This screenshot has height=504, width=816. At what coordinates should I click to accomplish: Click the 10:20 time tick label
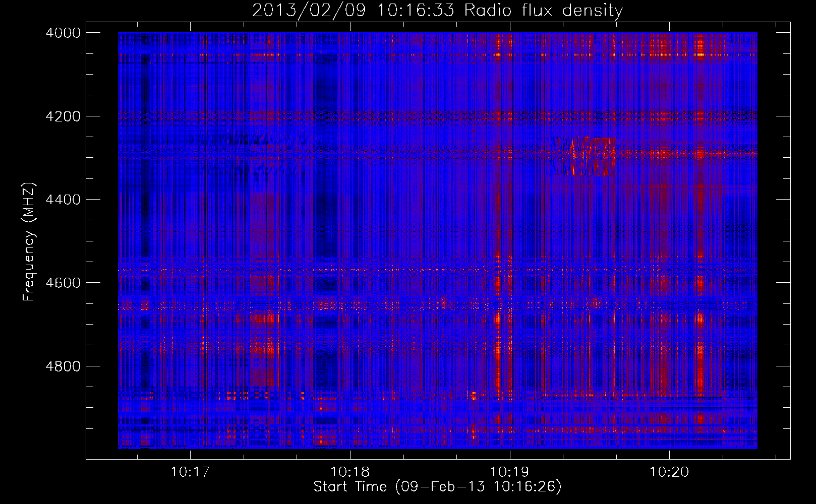point(669,472)
